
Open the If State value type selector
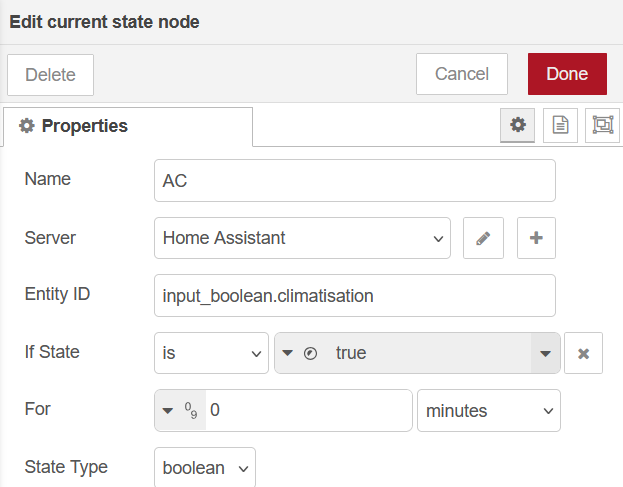click(299, 353)
